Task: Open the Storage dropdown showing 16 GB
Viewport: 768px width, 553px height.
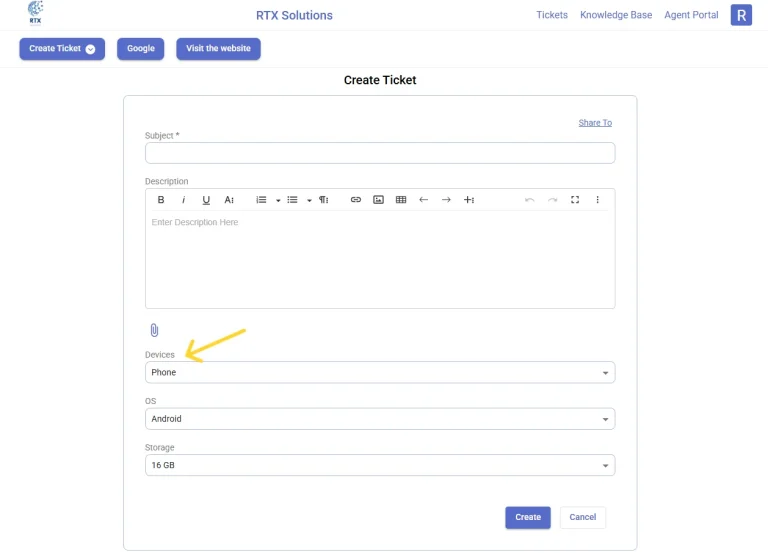Action: tap(380, 465)
